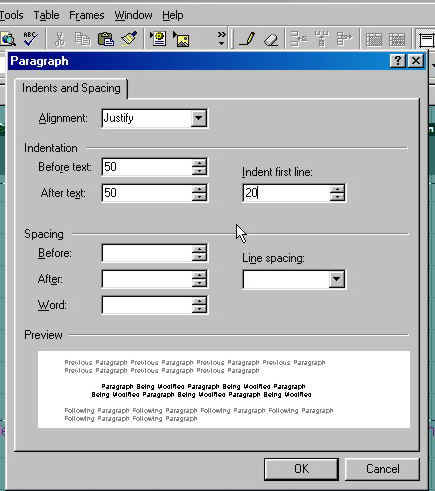
Task: Click the Spacing After input field
Action: 147,279
